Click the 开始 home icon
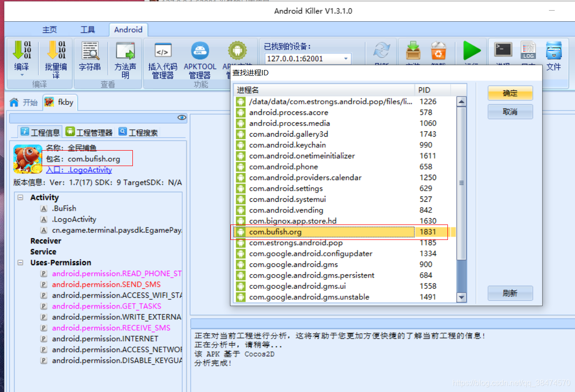Viewport: 575px width, 392px height. tap(14, 102)
